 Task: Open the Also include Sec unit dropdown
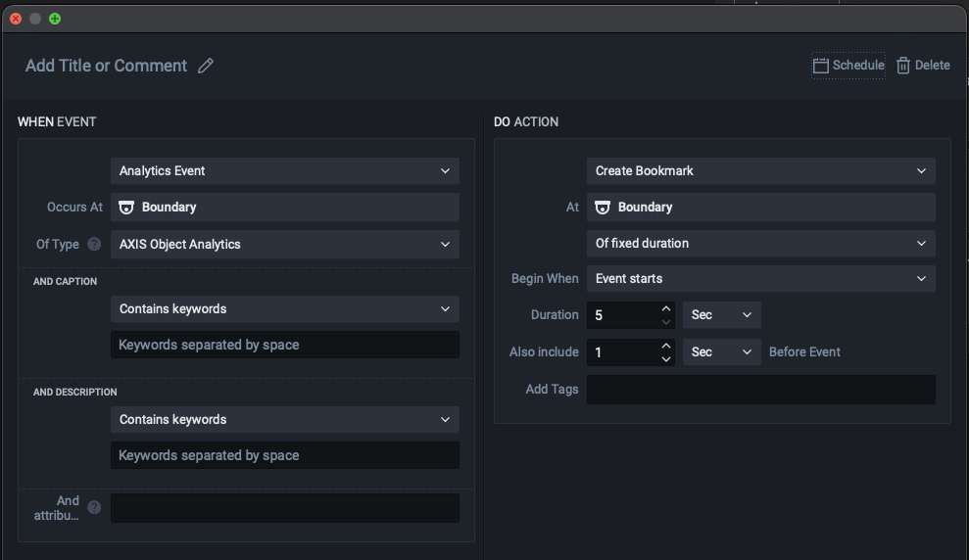coord(721,351)
